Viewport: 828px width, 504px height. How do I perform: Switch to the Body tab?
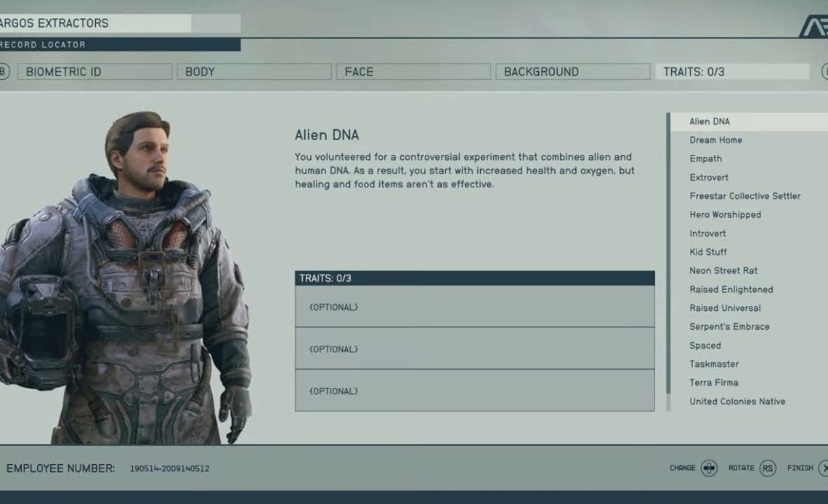click(x=254, y=72)
